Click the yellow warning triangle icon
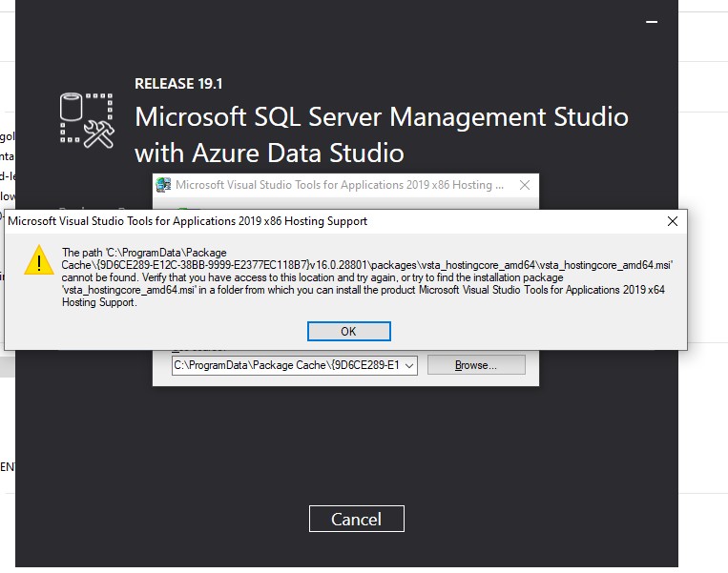This screenshot has width=728, height=573. coord(39,260)
